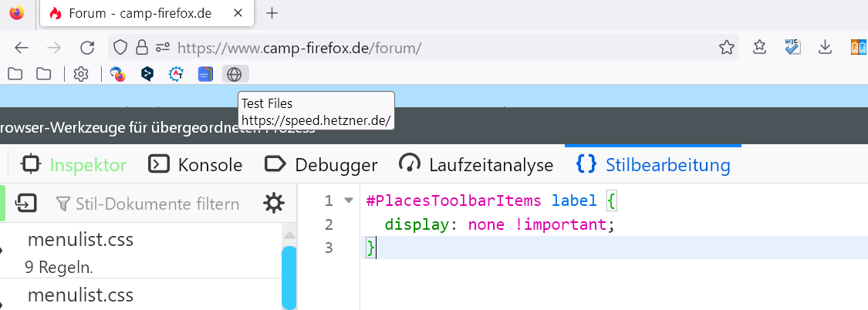This screenshot has width=868, height=310.
Task: Open a new tab with the plus button
Action: click(272, 13)
